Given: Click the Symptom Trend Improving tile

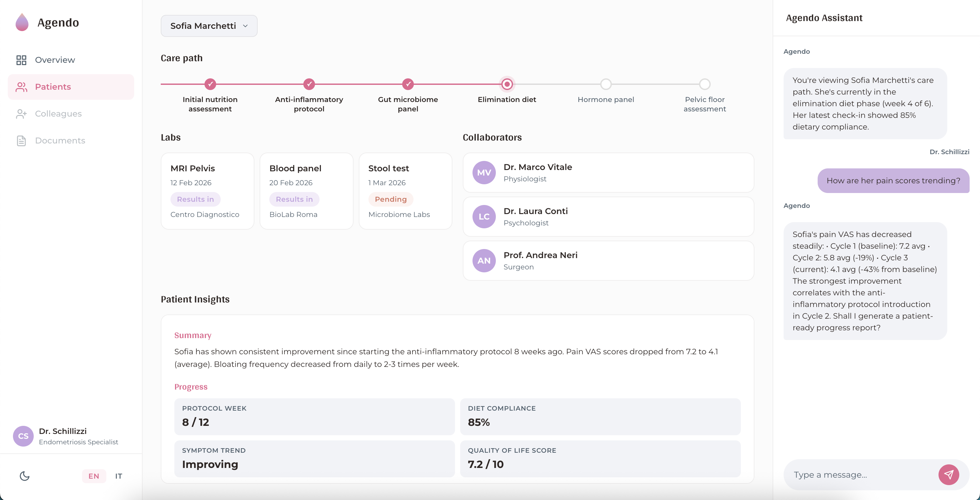Looking at the screenshot, I should [x=314, y=459].
